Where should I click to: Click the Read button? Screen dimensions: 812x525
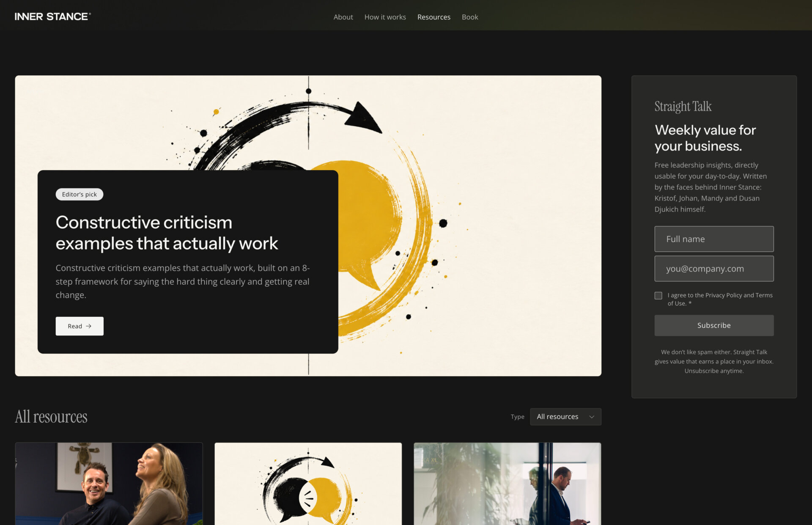[80, 326]
